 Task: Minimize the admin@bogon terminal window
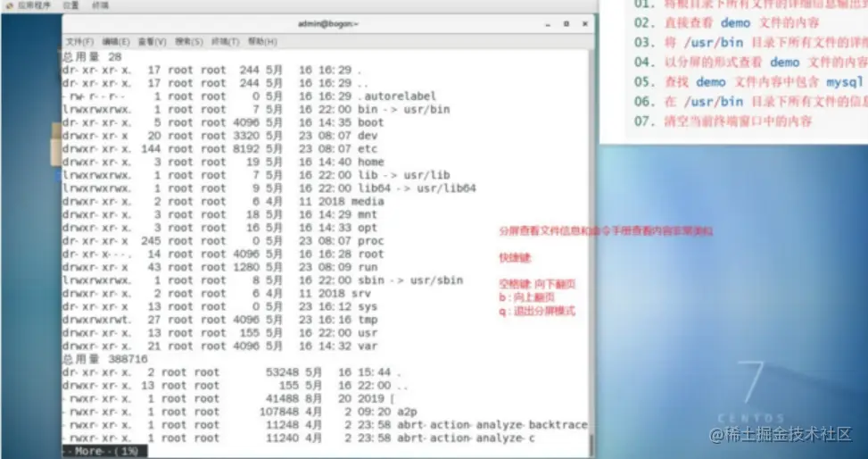[x=548, y=24]
